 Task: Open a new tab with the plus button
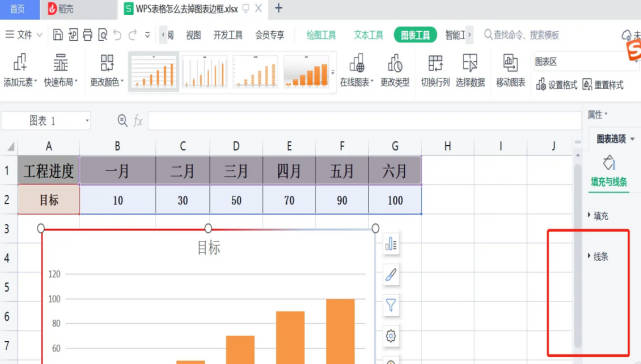(x=278, y=8)
